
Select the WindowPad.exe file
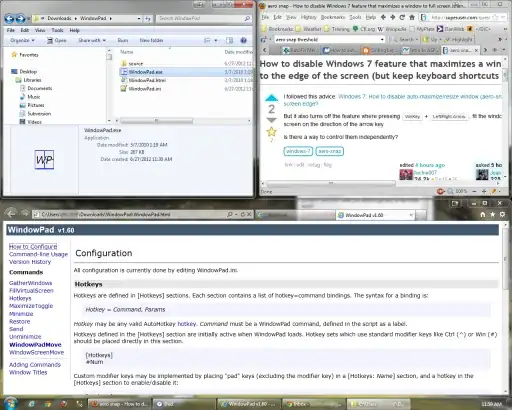[145, 72]
